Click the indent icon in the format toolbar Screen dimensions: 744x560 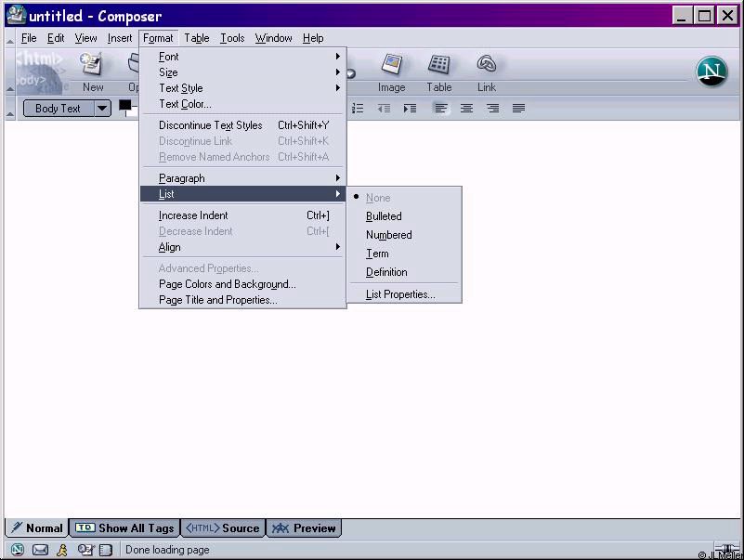coord(410,109)
